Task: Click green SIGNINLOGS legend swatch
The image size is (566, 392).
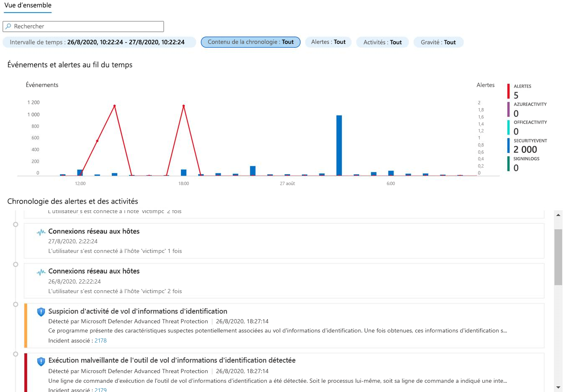Action: coord(509,164)
